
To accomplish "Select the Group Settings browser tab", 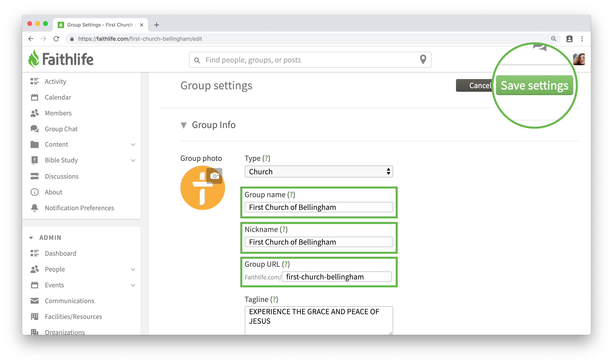I will click(100, 25).
